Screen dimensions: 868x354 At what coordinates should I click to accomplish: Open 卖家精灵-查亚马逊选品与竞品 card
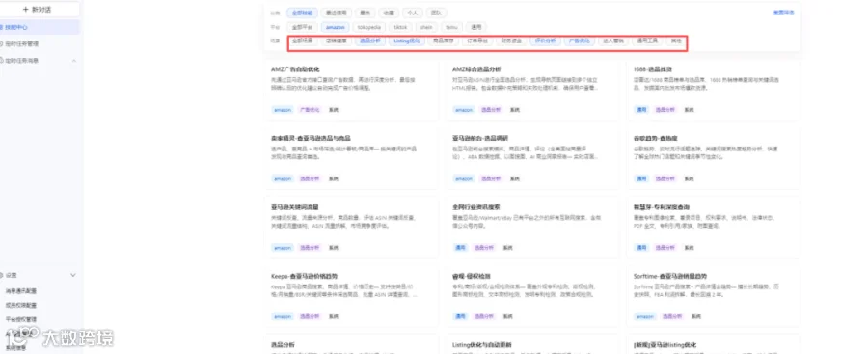click(x=351, y=158)
